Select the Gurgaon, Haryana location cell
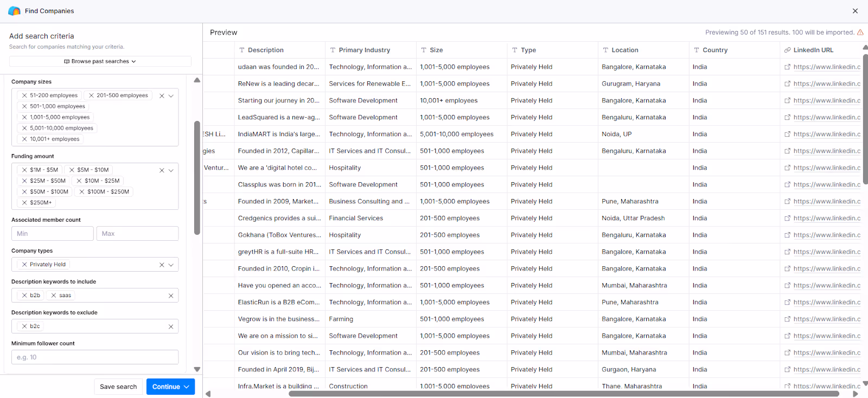Screen dimensions: 868x398 (643, 370)
